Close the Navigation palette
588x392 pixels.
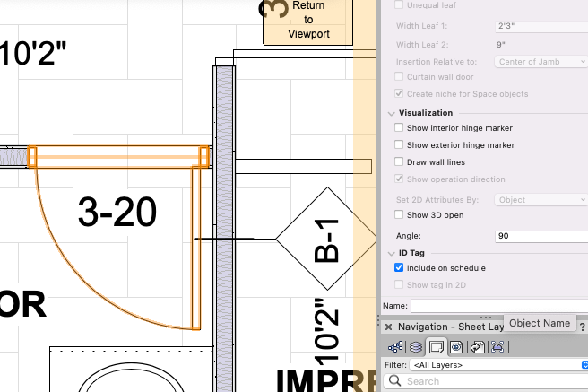point(388,327)
